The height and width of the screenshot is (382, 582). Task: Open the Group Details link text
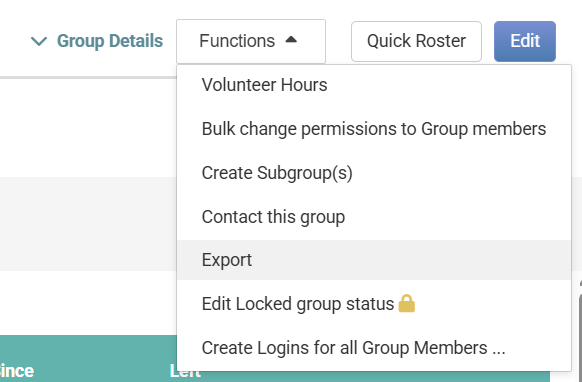pos(110,41)
